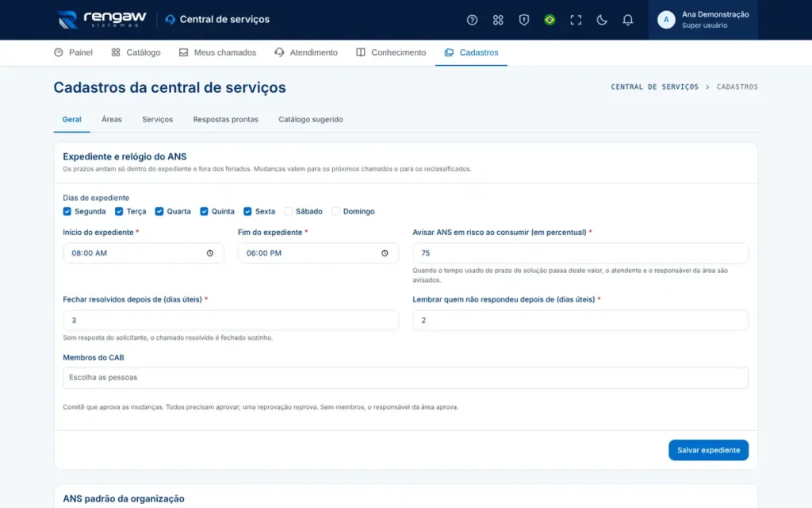Click CENTRAL DE SERVIÇOS breadcrumb link
This screenshot has height=508, width=812.
point(654,87)
